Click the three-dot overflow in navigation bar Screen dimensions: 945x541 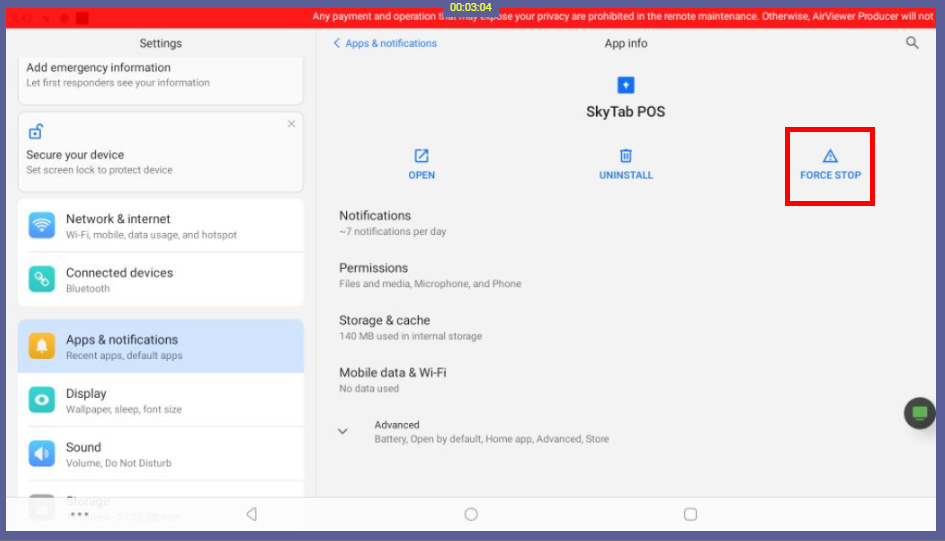click(x=79, y=514)
